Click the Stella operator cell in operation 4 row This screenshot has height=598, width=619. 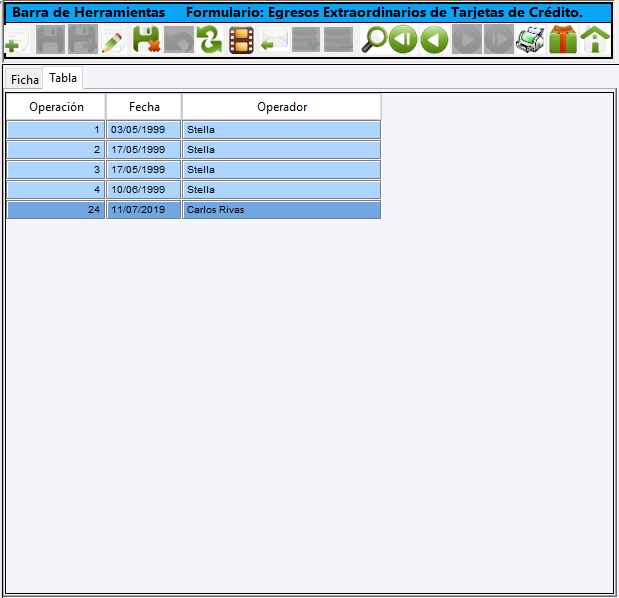(281, 190)
